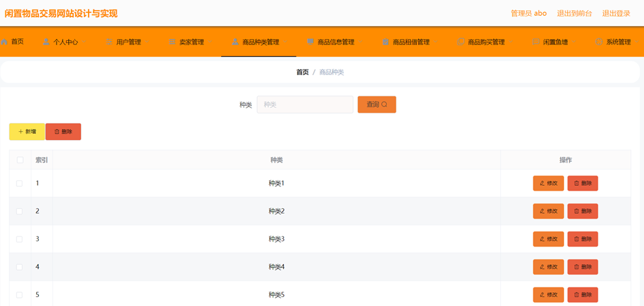Click the chat icon beside 闲置鱼塘
Image resolution: width=644 pixels, height=306 pixels.
536,42
